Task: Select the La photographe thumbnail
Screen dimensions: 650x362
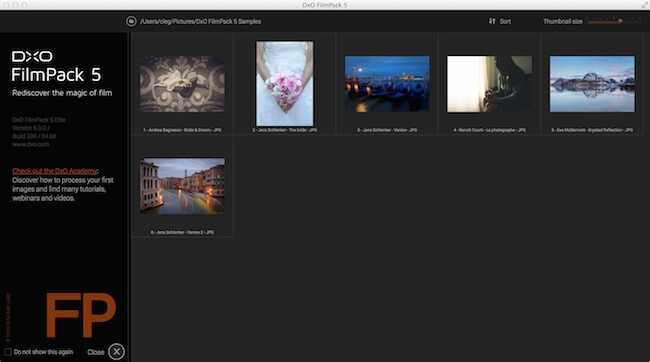Action: coord(489,84)
